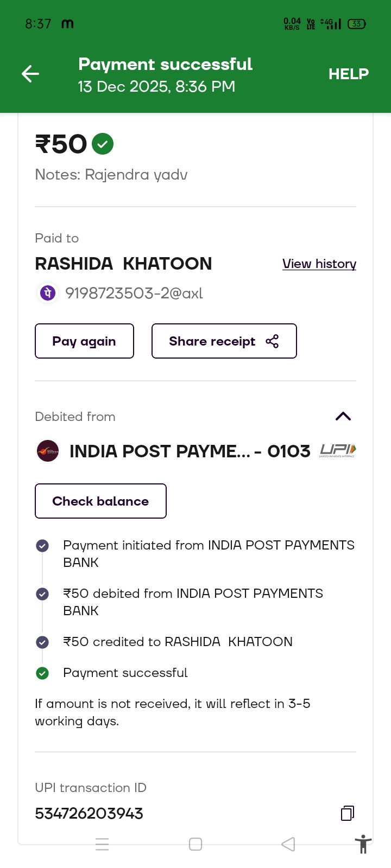Collapse the Debited from section
This screenshot has width=391, height=868.
pyautogui.click(x=343, y=416)
